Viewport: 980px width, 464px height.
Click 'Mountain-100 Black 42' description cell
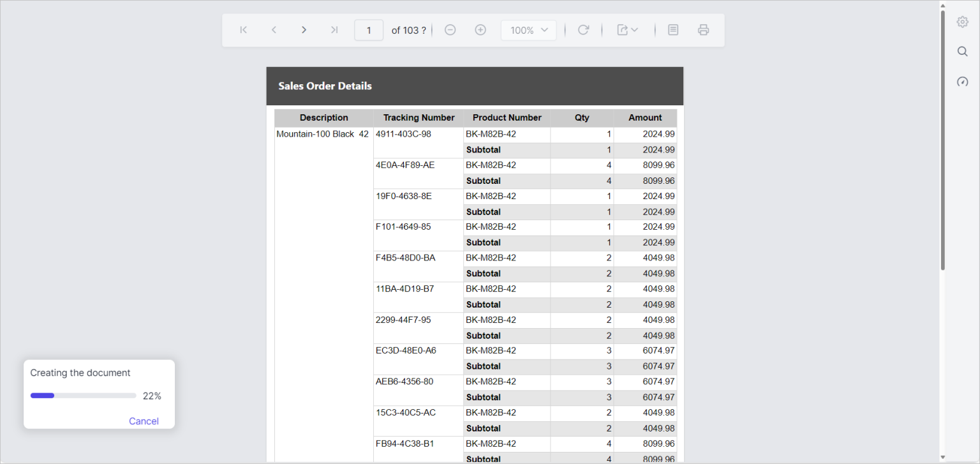(322, 134)
